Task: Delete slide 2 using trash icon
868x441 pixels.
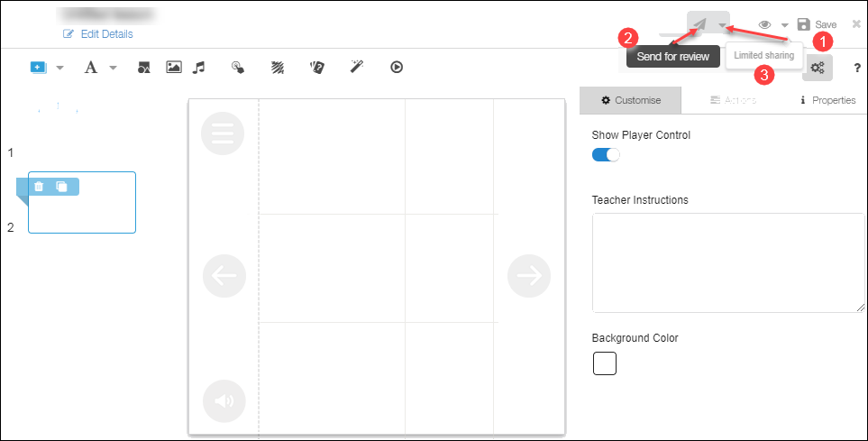Action: [39, 187]
